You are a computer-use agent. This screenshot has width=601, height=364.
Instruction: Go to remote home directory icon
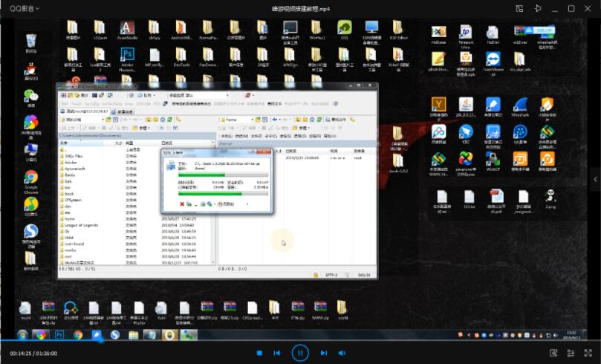point(312,120)
